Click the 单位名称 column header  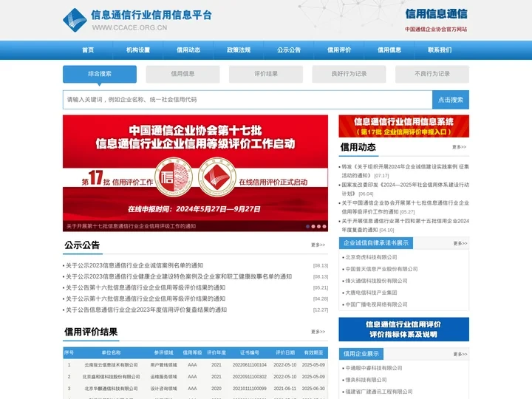111,353
